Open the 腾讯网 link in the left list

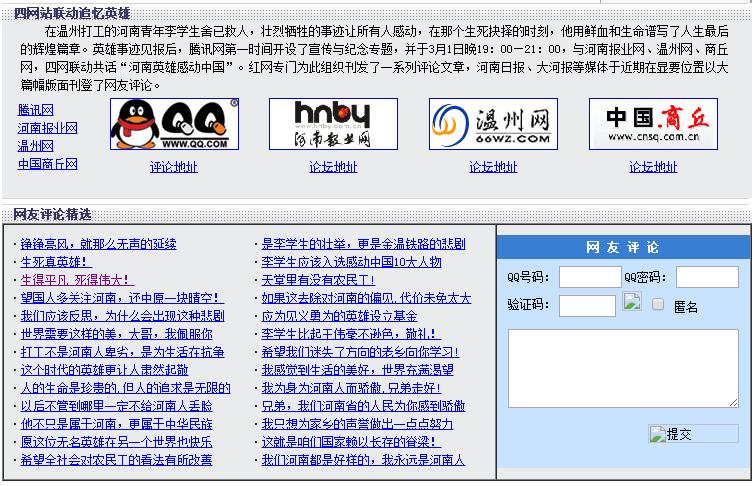click(36, 110)
